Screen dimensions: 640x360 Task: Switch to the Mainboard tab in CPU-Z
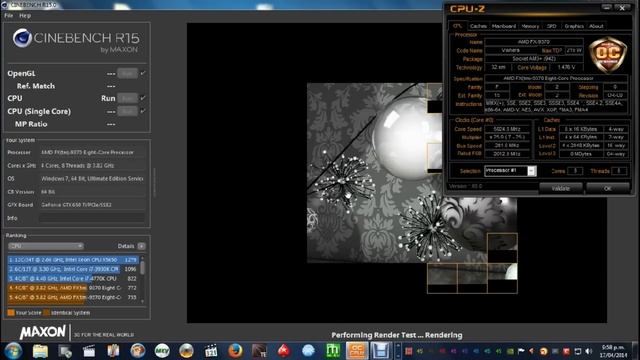point(504,26)
